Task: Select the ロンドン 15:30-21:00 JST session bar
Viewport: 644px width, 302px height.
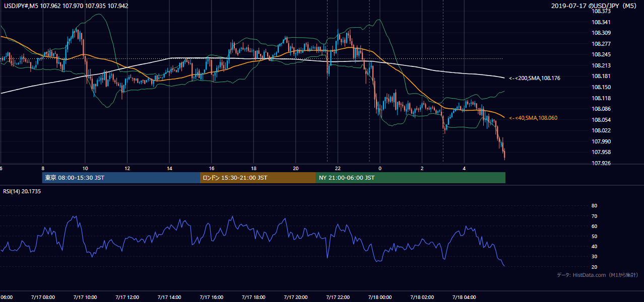Action: pyautogui.click(x=258, y=178)
